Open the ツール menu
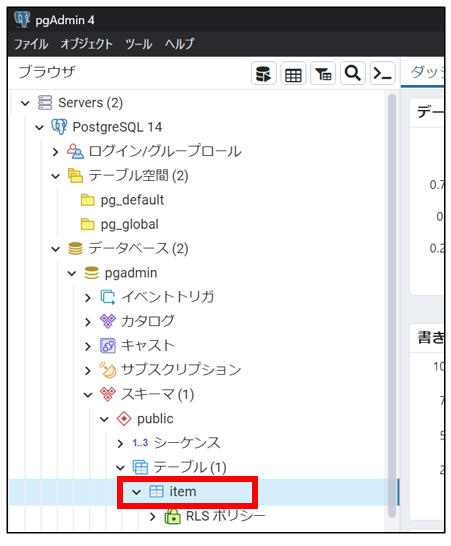The width and height of the screenshot is (451, 546). [139, 44]
